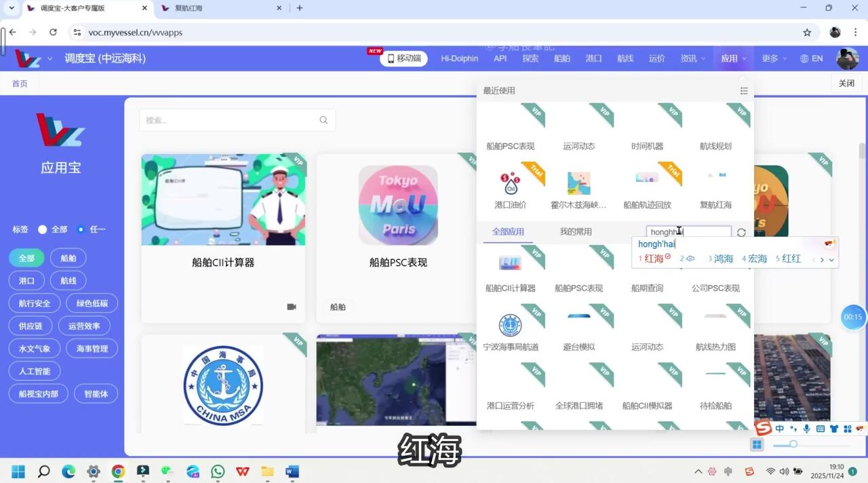Open WhatsApp from the taskbar
The width and height of the screenshot is (868, 483).
coord(218,471)
